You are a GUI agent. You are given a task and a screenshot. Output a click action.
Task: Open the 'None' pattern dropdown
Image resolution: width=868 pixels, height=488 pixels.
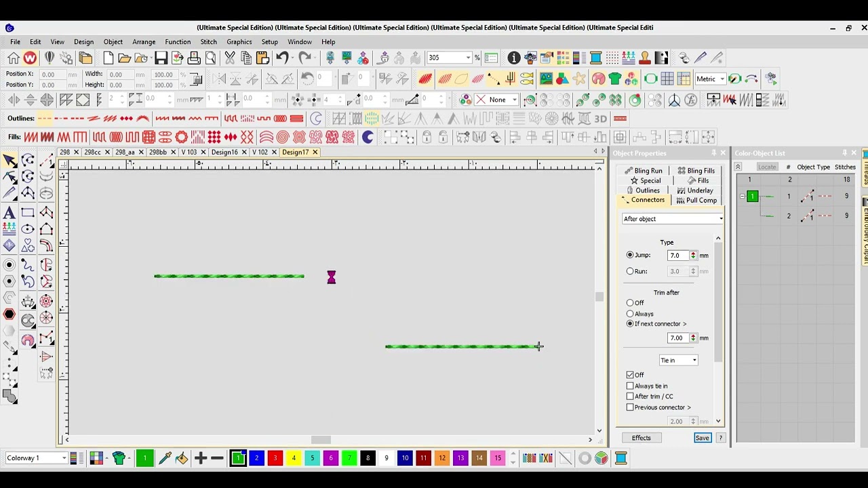(514, 100)
